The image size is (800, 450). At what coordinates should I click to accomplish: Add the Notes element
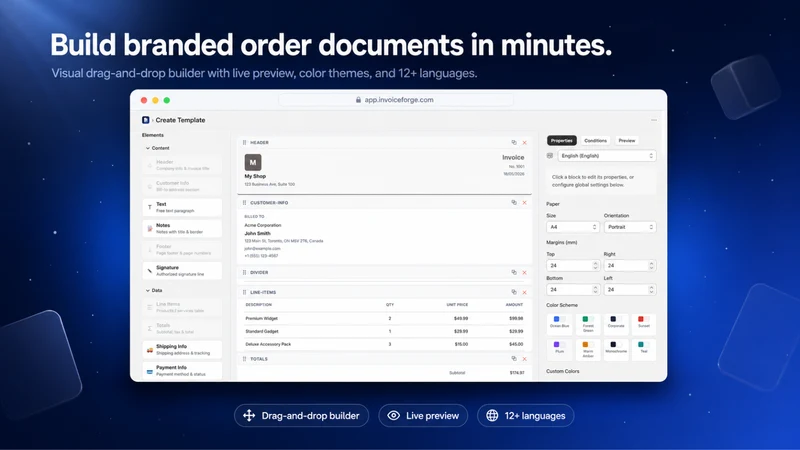(182, 229)
